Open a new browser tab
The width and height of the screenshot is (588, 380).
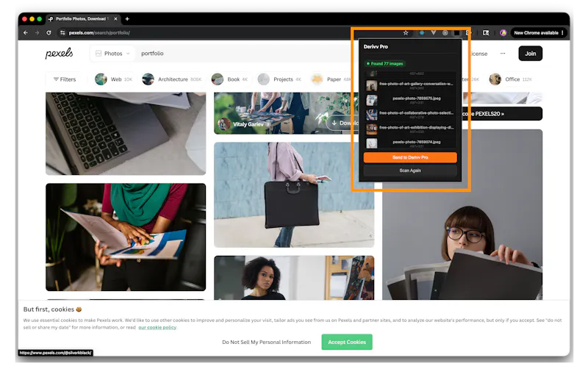pos(127,19)
